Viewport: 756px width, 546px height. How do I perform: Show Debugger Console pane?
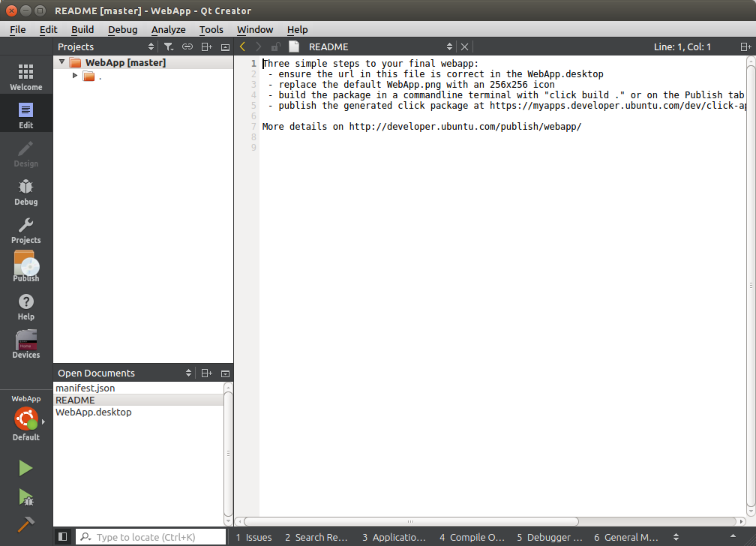coord(550,537)
